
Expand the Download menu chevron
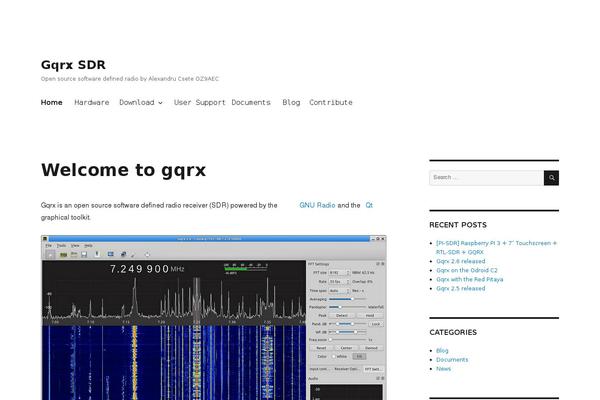160,103
